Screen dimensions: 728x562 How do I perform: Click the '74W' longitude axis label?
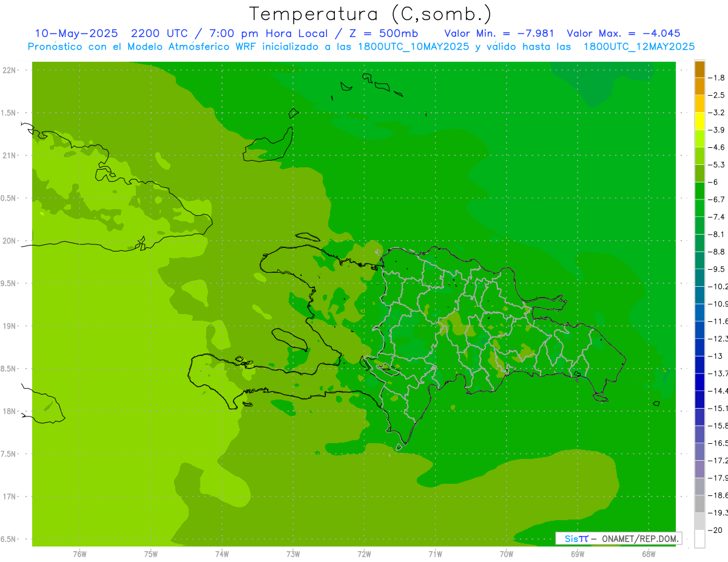222,554
